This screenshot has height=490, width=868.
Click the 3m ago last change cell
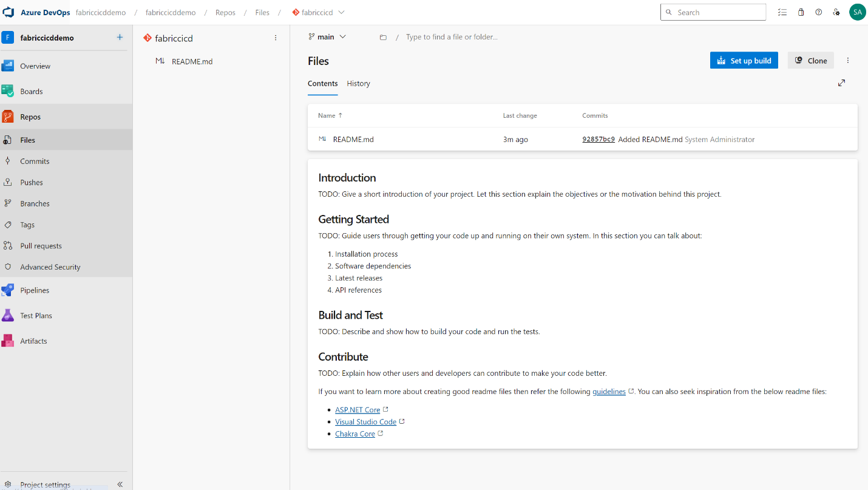pos(515,140)
